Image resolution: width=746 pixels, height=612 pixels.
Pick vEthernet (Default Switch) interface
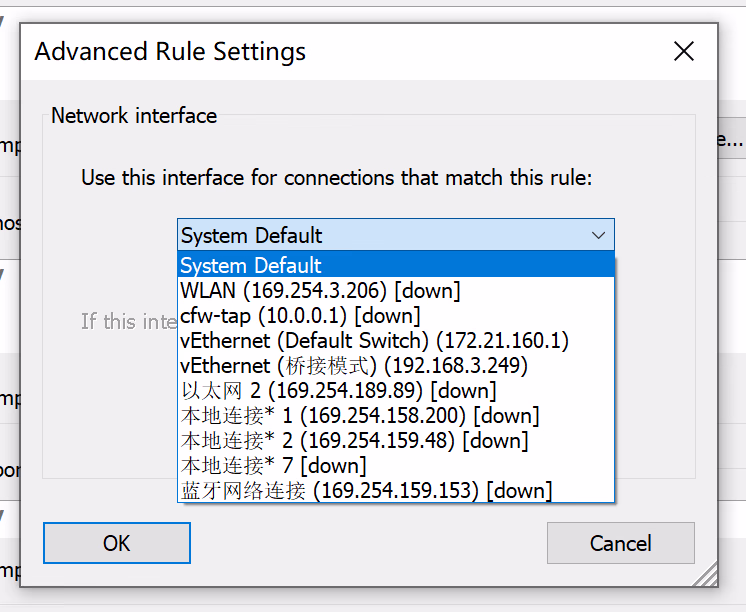374,341
